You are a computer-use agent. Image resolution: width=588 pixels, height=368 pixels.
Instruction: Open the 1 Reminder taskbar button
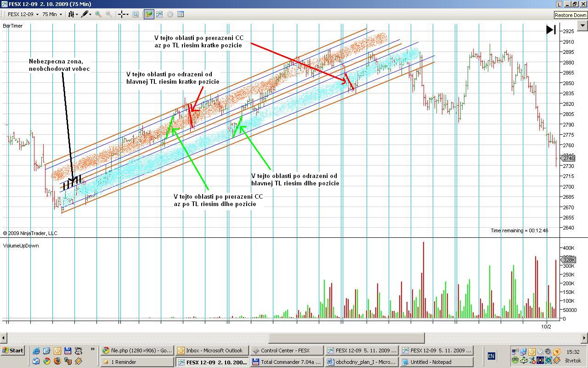pyautogui.click(x=137, y=362)
